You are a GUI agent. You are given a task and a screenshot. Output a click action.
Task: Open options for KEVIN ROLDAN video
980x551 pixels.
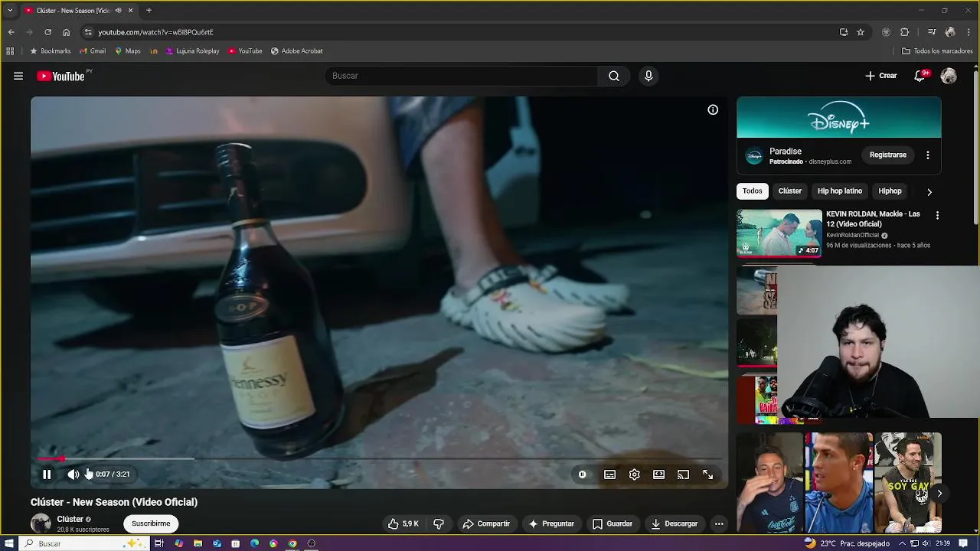[937, 216]
